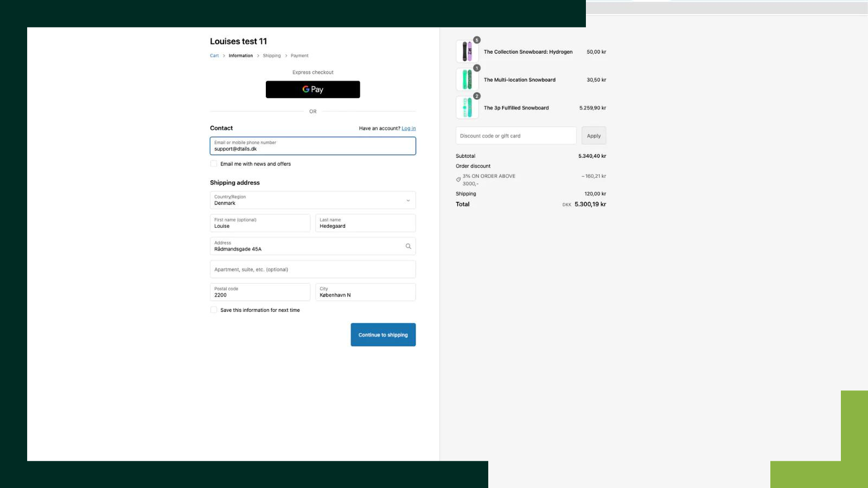Apply the discount code
The height and width of the screenshot is (488, 868).
point(593,136)
